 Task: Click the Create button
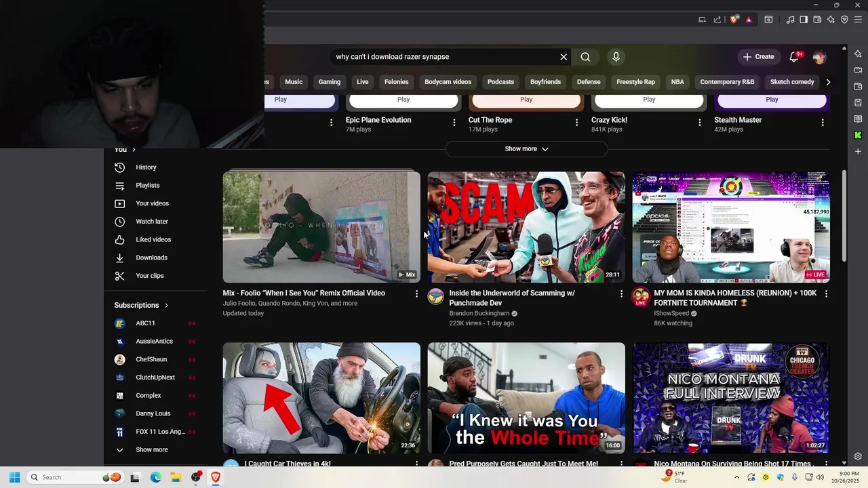pos(758,57)
